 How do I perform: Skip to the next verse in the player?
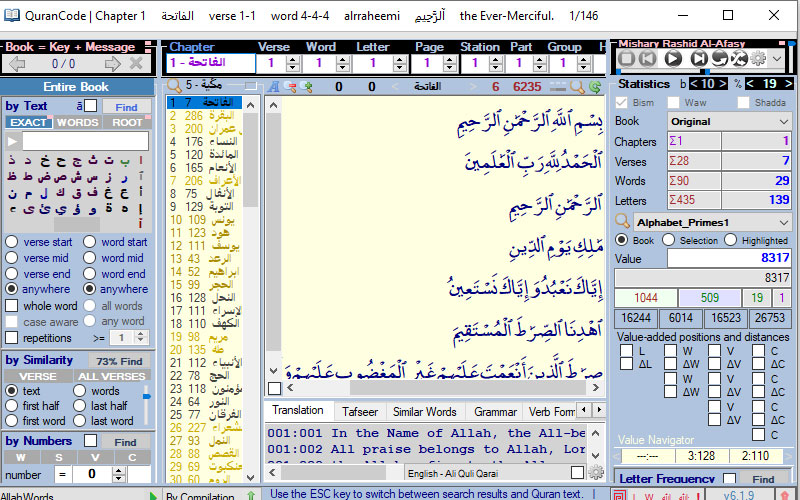pyautogui.click(x=697, y=59)
